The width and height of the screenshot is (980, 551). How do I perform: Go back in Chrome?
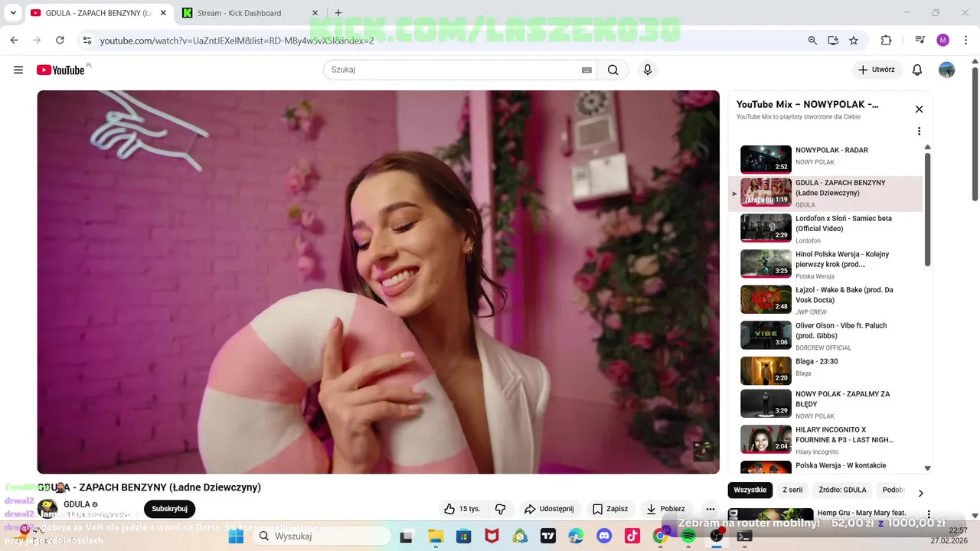14,40
